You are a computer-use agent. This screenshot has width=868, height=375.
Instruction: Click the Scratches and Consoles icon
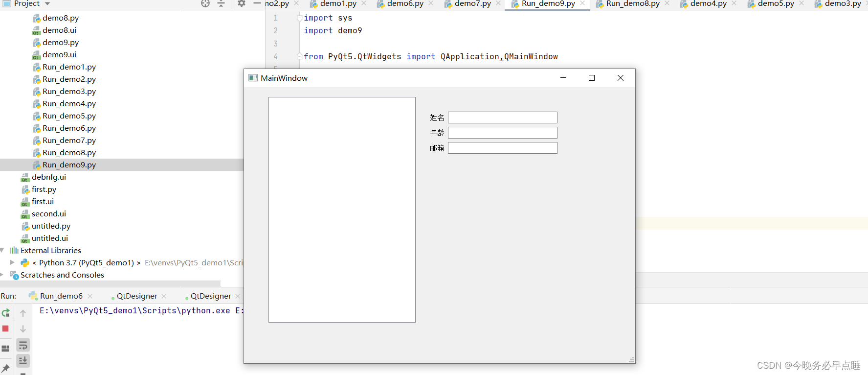click(x=14, y=275)
